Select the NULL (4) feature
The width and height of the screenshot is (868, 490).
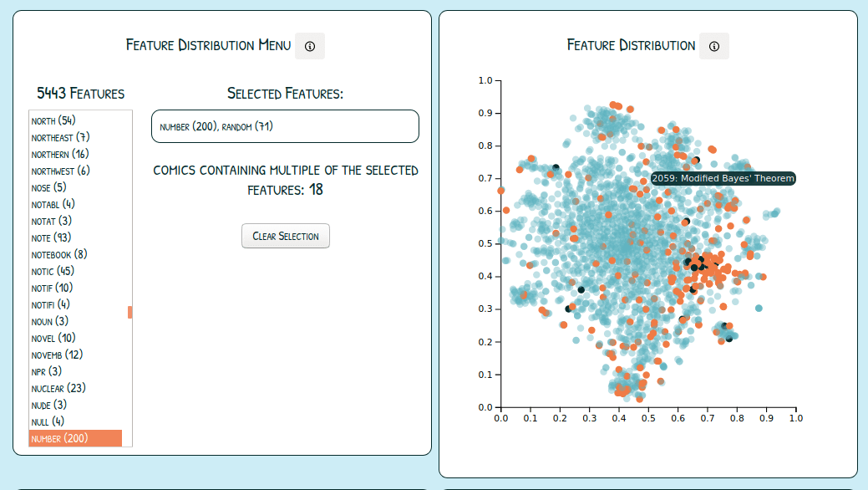coord(48,421)
